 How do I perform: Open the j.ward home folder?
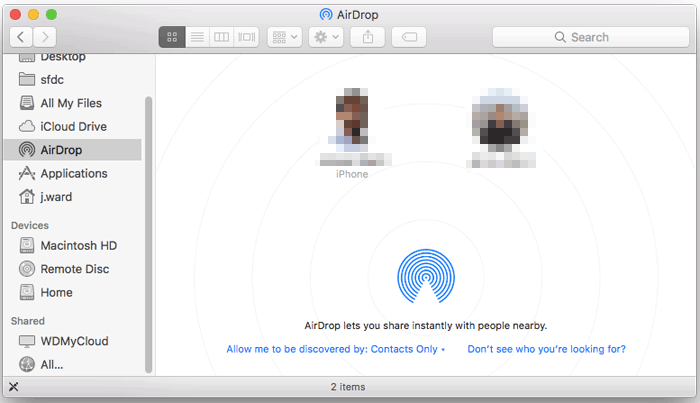tap(73, 197)
